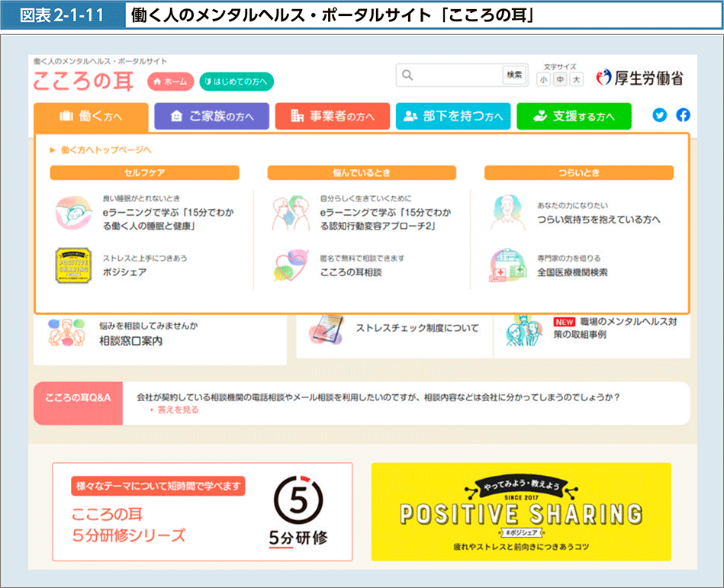Screen dimensions: 724x588
Task: Go to ホーム button in header
Action: pos(170,82)
